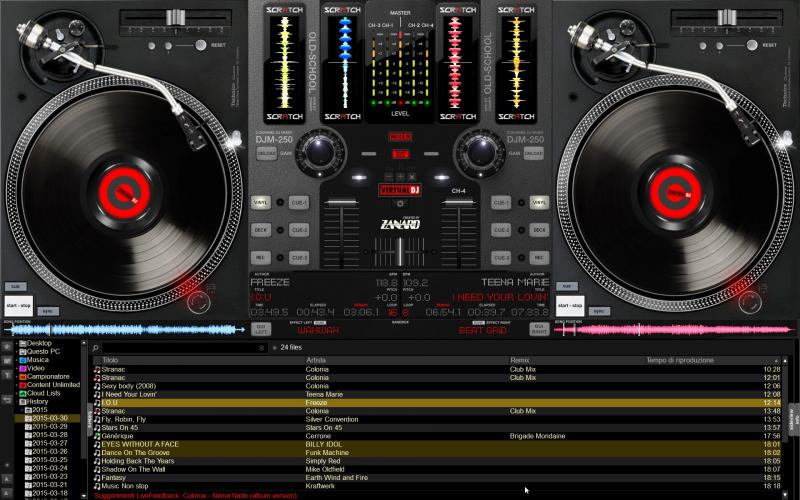The height and width of the screenshot is (500, 800).
Task: Expand the Questo PC tree node
Action: (16, 352)
